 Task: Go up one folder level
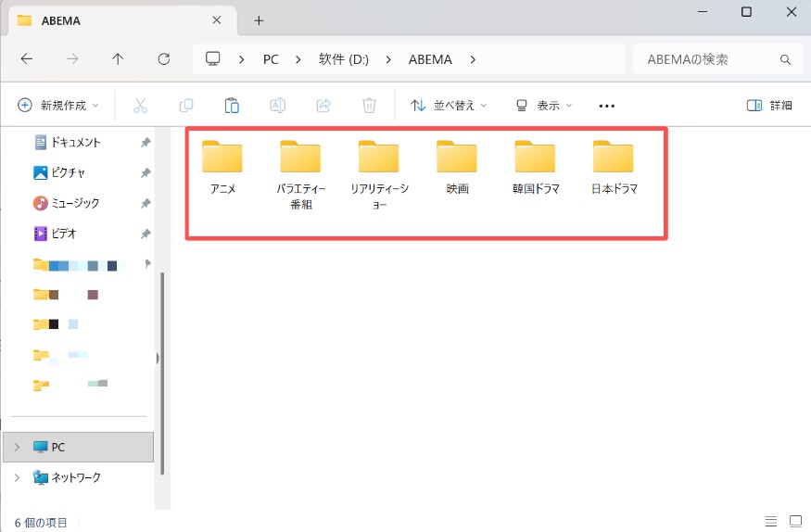pyautogui.click(x=118, y=59)
